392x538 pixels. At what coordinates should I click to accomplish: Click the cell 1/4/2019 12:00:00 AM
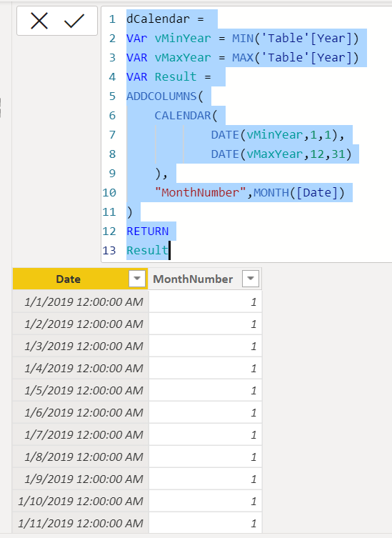tap(81, 368)
